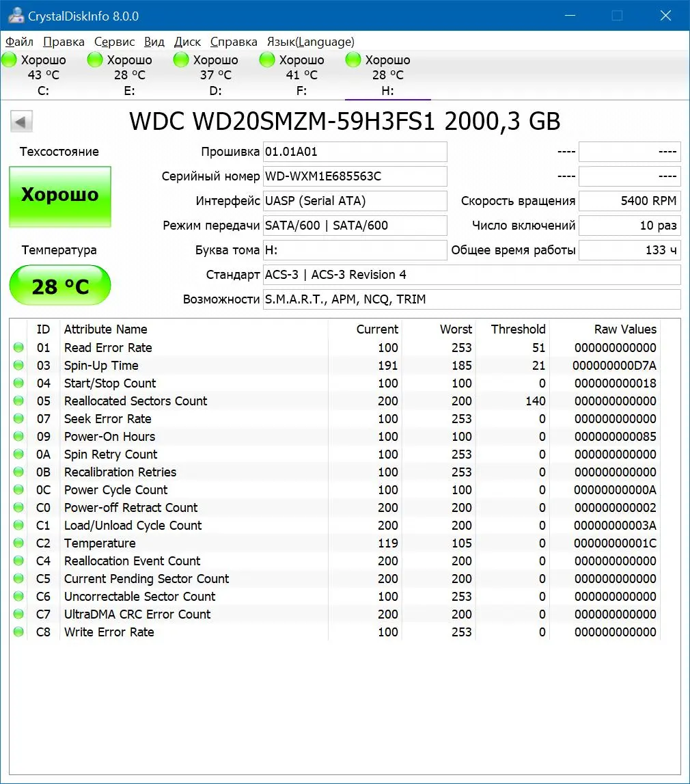The height and width of the screenshot is (784, 690).
Task: Click the Прошивка field 01.01A01
Action: [355, 152]
